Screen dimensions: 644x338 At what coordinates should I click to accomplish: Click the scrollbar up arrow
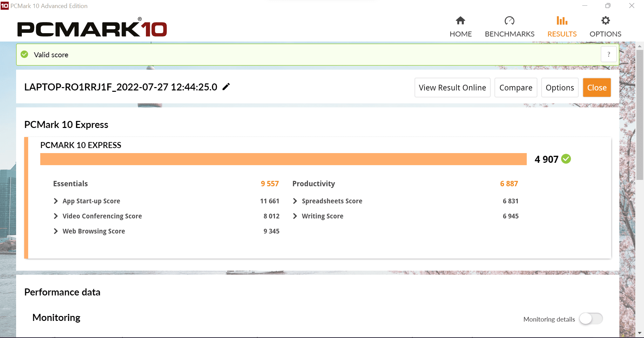(x=640, y=46)
